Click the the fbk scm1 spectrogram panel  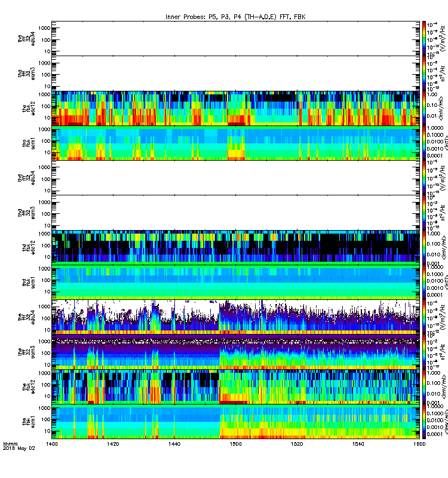point(235,422)
